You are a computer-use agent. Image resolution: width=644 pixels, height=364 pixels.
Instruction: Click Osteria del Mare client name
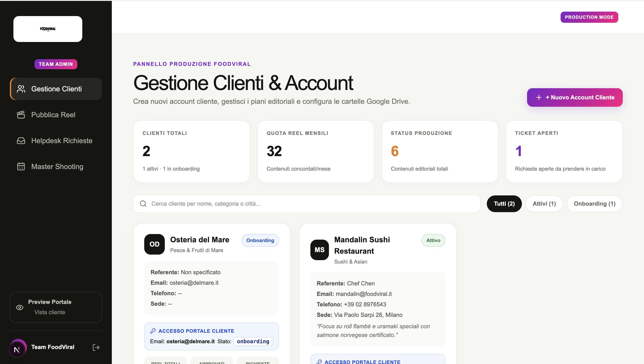pyautogui.click(x=199, y=240)
